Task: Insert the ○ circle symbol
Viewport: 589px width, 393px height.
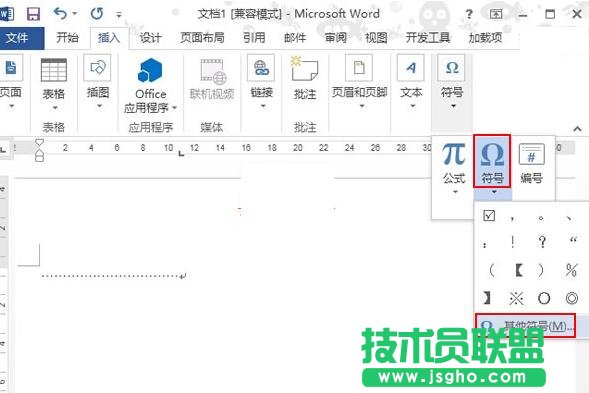Action: (544, 299)
